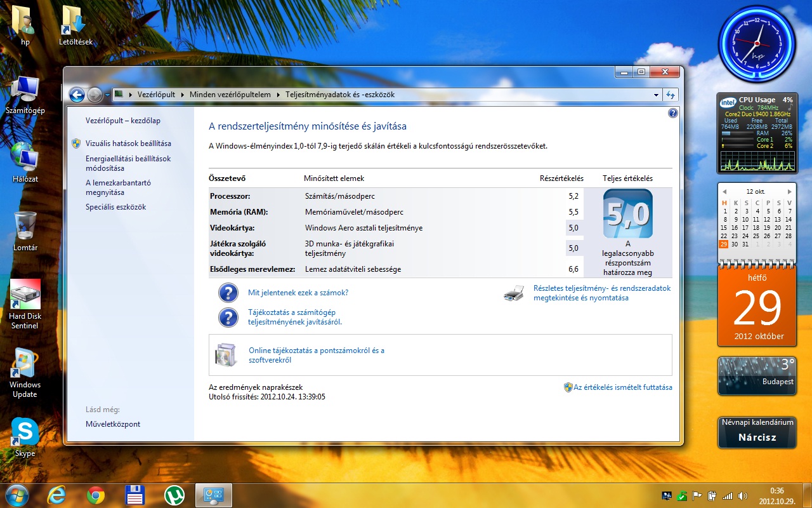This screenshot has width=812, height=508.
Task: Go to next month in calendar gadget
Action: click(789, 191)
